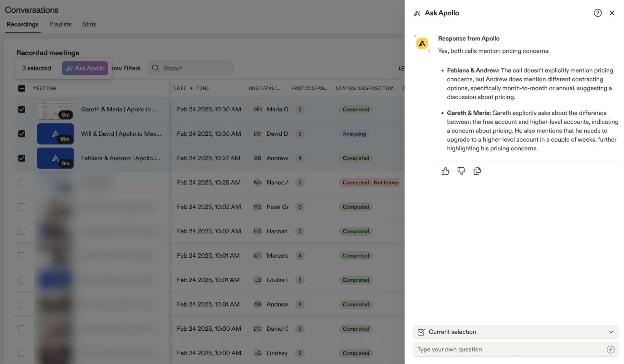624x364 pixels.
Task: Check the Andrew 10:01 AM meeting row
Action: pos(22,304)
